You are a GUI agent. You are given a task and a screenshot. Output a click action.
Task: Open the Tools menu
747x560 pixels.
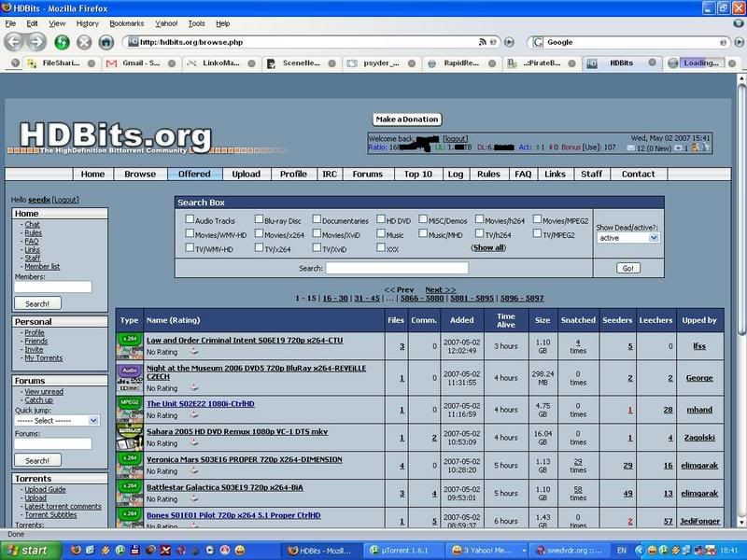tap(196, 23)
